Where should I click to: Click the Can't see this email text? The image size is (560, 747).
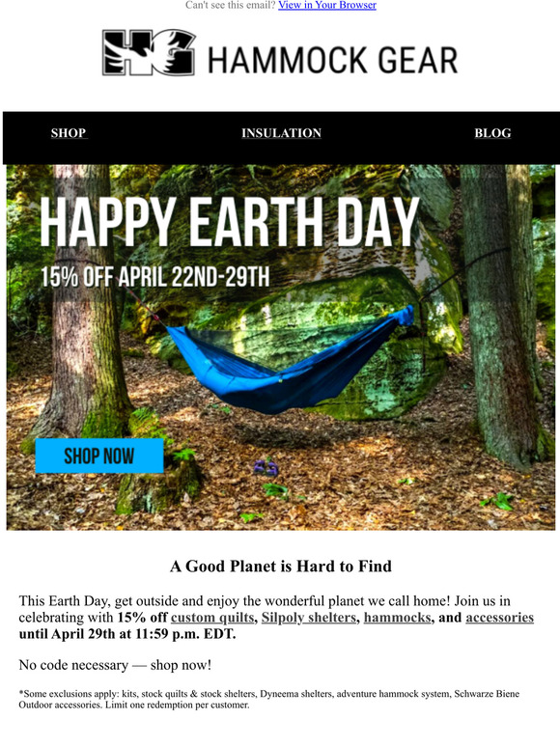(x=231, y=5)
